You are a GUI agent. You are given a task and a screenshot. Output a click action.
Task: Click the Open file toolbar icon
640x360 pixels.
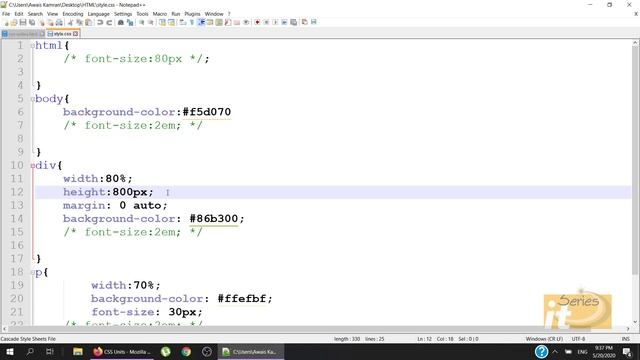click(14, 22)
